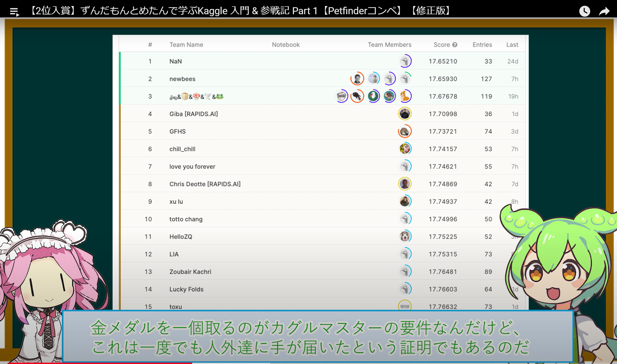Select the Notebook column header
This screenshot has width=617, height=364.
(x=285, y=45)
